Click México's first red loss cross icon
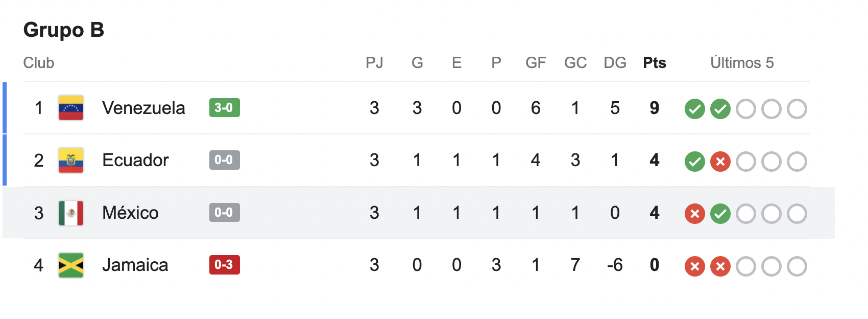The height and width of the screenshot is (319, 868). point(694,214)
